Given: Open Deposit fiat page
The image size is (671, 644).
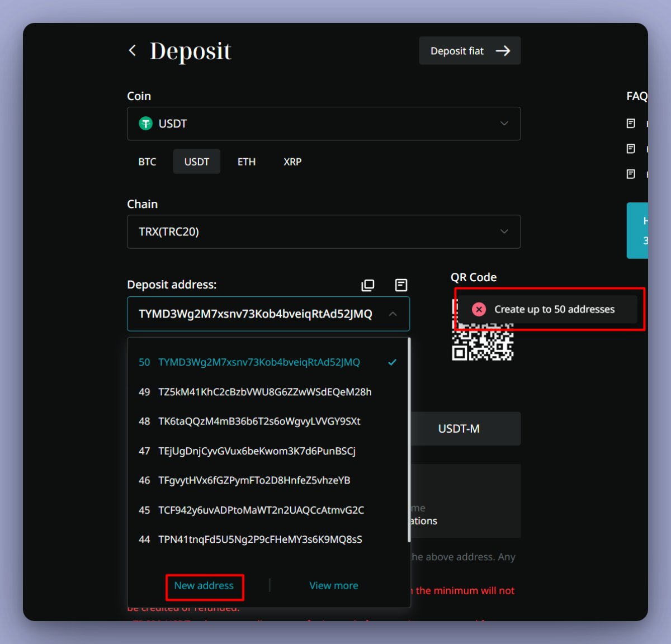Looking at the screenshot, I should [470, 51].
